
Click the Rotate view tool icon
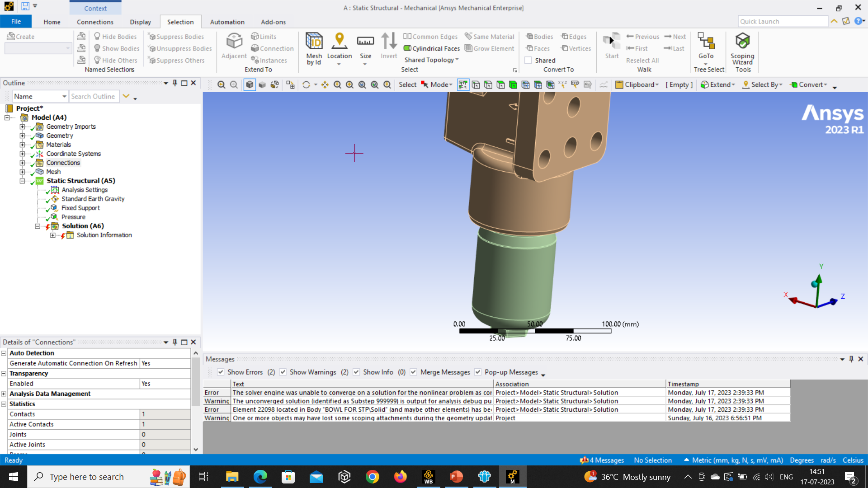coord(306,84)
